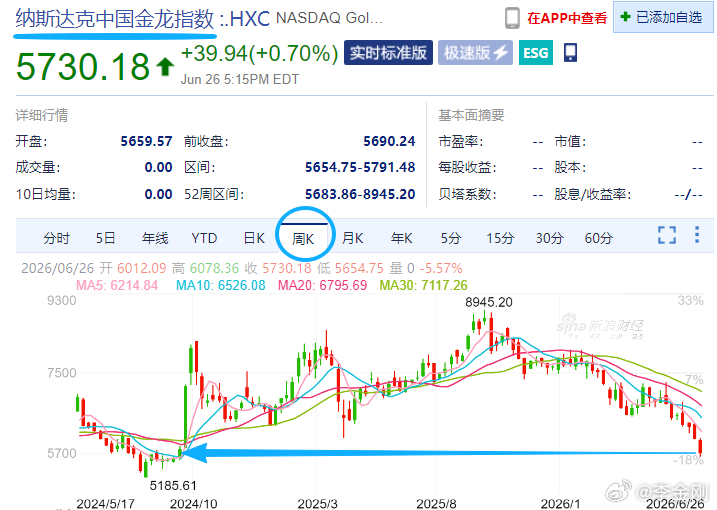
Task: Switch to the 分时 chart tab
Action: tap(57, 238)
